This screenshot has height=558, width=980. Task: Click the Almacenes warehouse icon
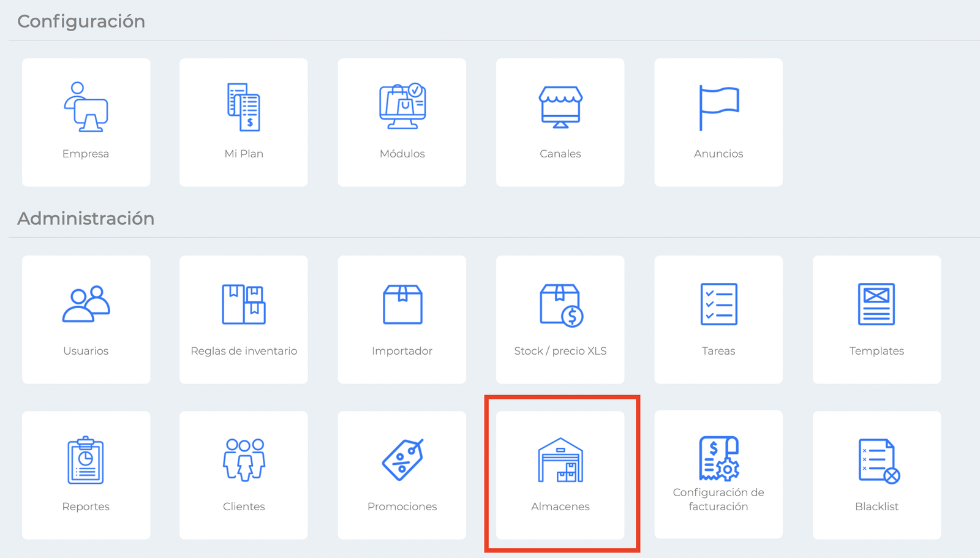point(560,460)
